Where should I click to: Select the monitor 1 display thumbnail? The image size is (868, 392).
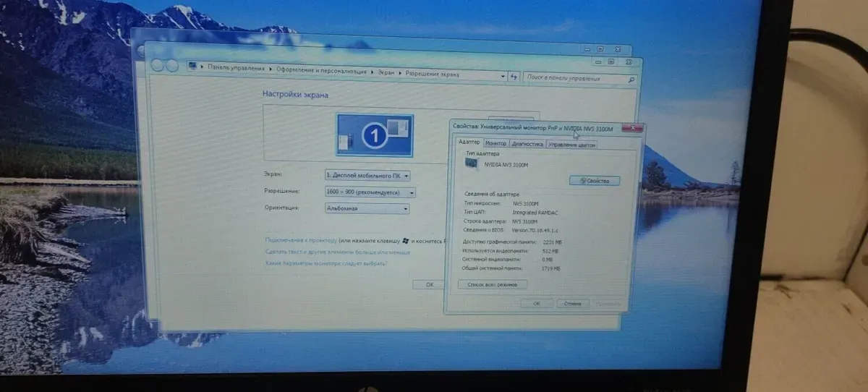point(375,135)
